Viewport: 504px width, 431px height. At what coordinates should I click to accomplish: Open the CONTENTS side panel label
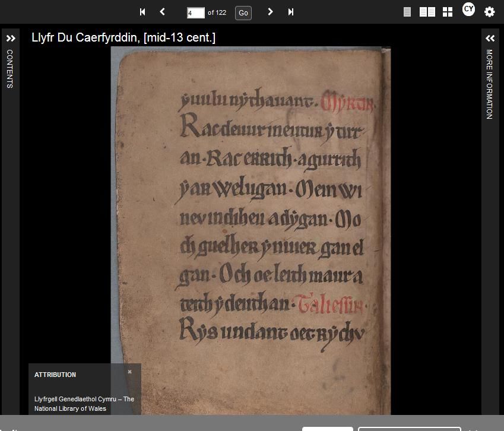pyautogui.click(x=10, y=69)
